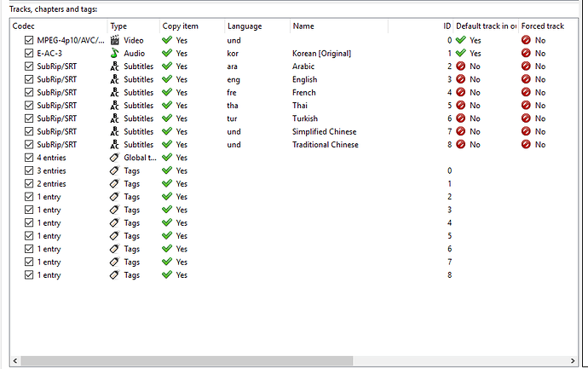Click the Audio music note icon
Screen dimensions: 588x369
[x=115, y=53]
